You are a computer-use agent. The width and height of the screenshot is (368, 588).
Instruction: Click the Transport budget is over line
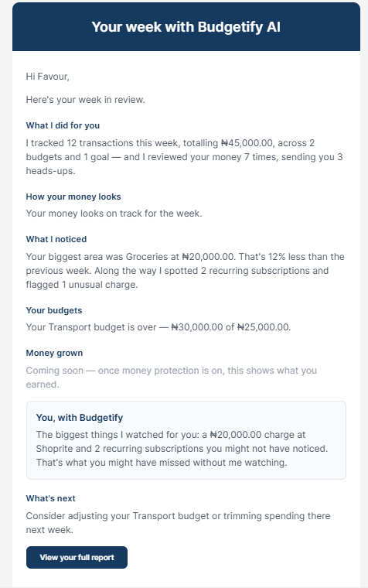pyautogui.click(x=158, y=327)
